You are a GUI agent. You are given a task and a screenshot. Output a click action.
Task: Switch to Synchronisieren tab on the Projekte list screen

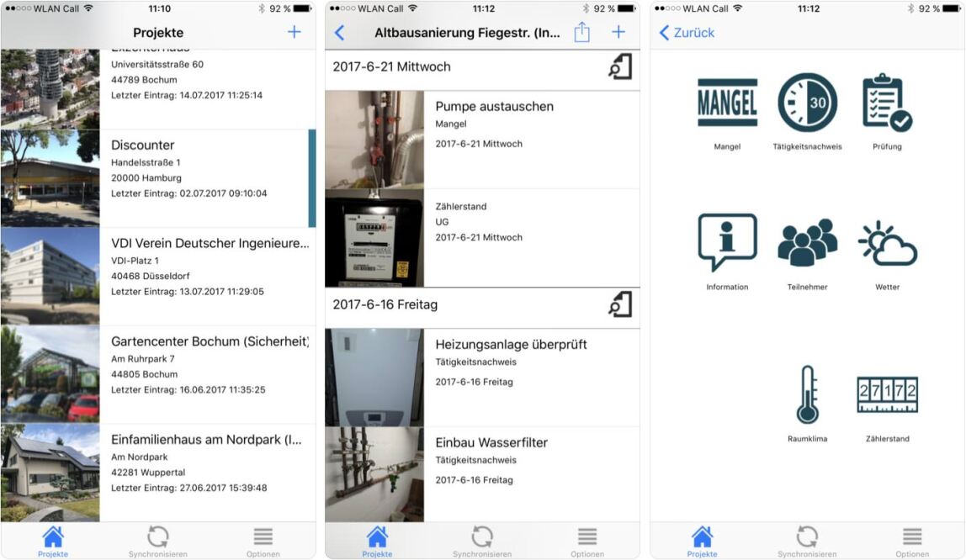[x=157, y=542]
